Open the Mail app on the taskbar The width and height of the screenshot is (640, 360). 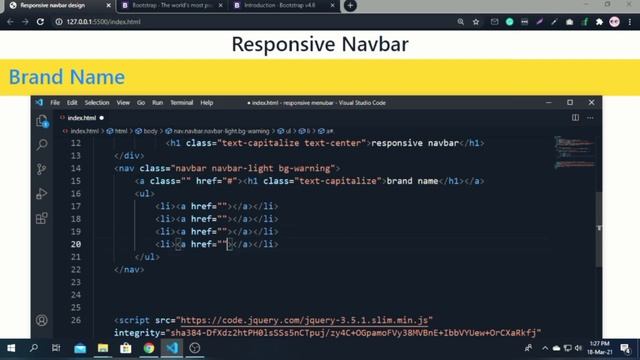(x=80, y=348)
